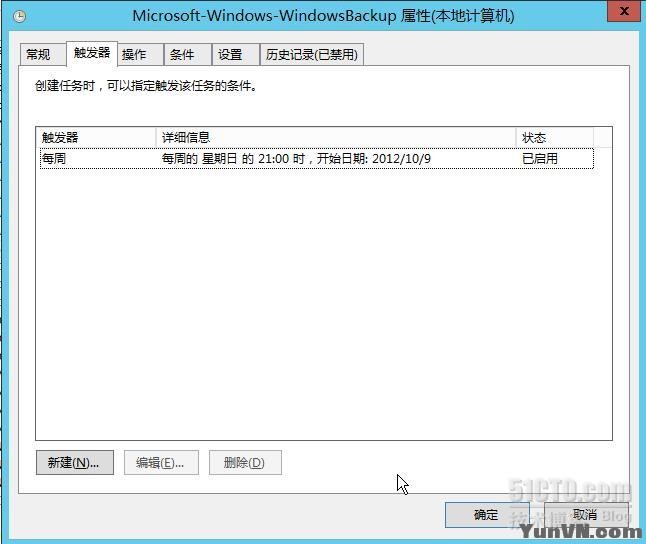The height and width of the screenshot is (544, 646).
Task: Close the properties dialog window
Action: 624,12
